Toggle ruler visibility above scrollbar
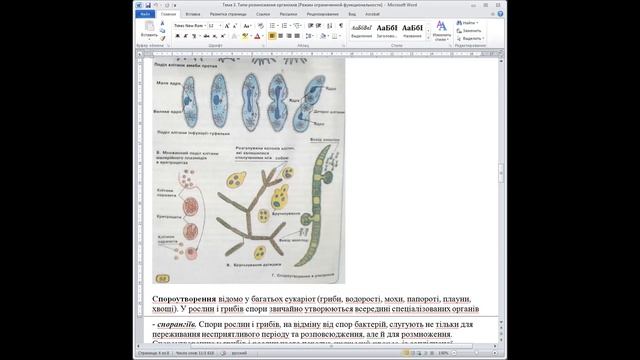The height and width of the screenshot is (360, 640). pos(501,53)
